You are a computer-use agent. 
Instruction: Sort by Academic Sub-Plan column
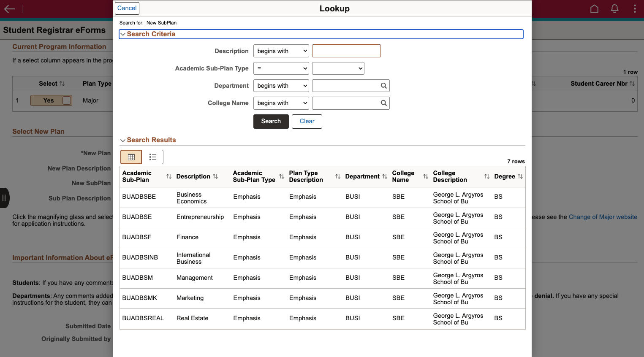coord(169,176)
